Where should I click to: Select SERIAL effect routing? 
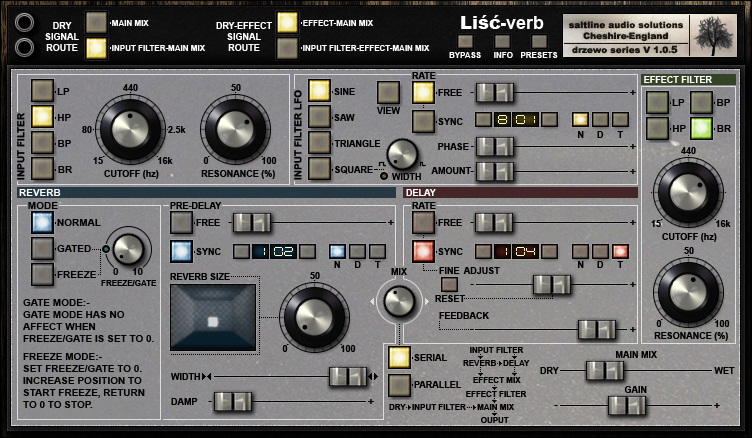click(400, 357)
